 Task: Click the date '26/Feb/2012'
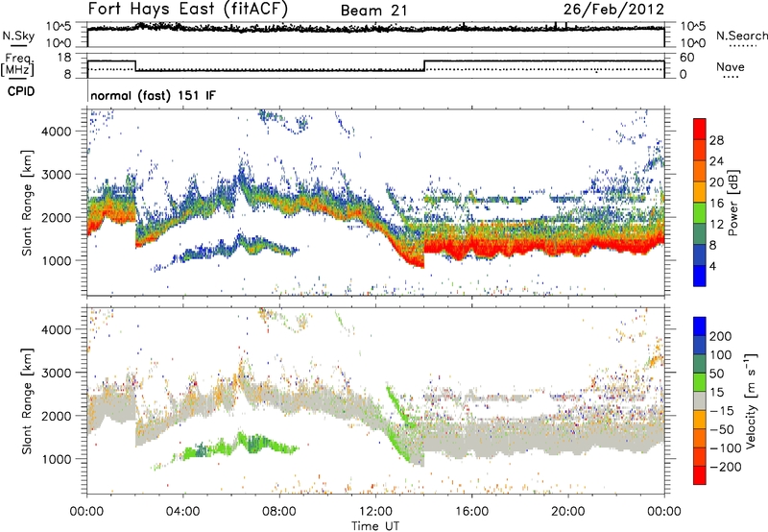click(x=613, y=10)
